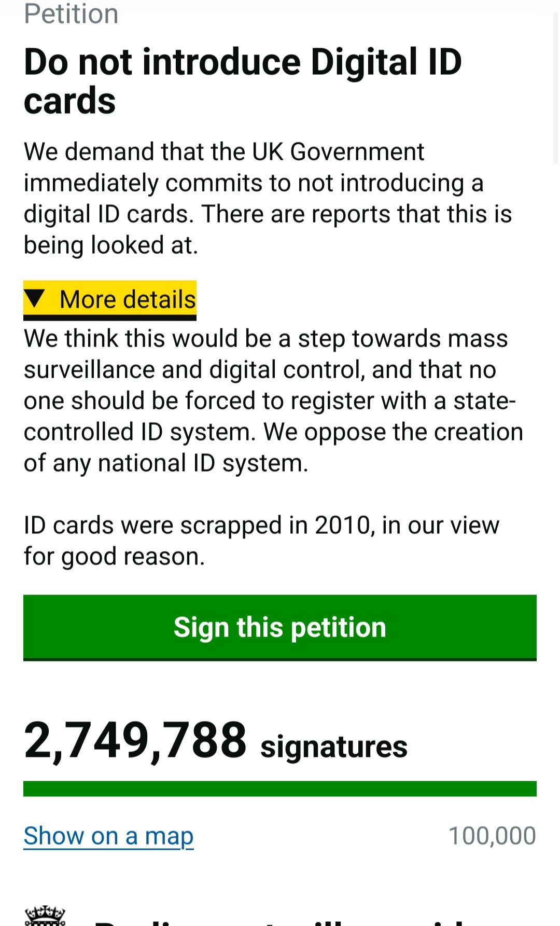The height and width of the screenshot is (926, 560).
Task: Click the Do not introduce Digital ID cards heading
Action: pos(243,81)
